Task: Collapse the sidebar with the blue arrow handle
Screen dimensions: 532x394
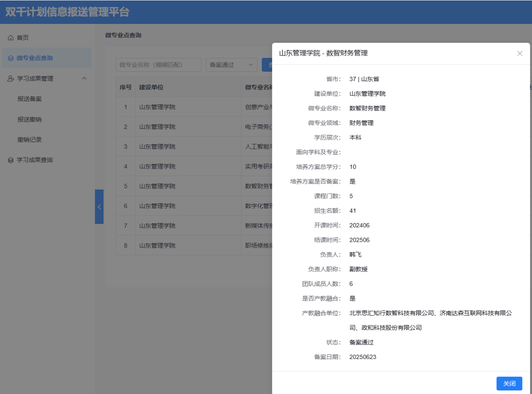Action: [99, 207]
